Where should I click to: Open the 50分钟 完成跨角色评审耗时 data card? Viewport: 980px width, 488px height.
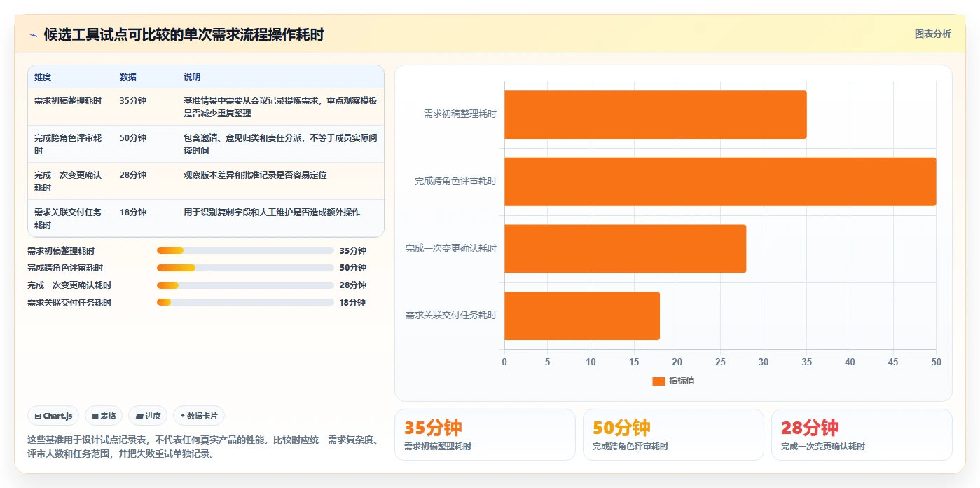pos(673,435)
